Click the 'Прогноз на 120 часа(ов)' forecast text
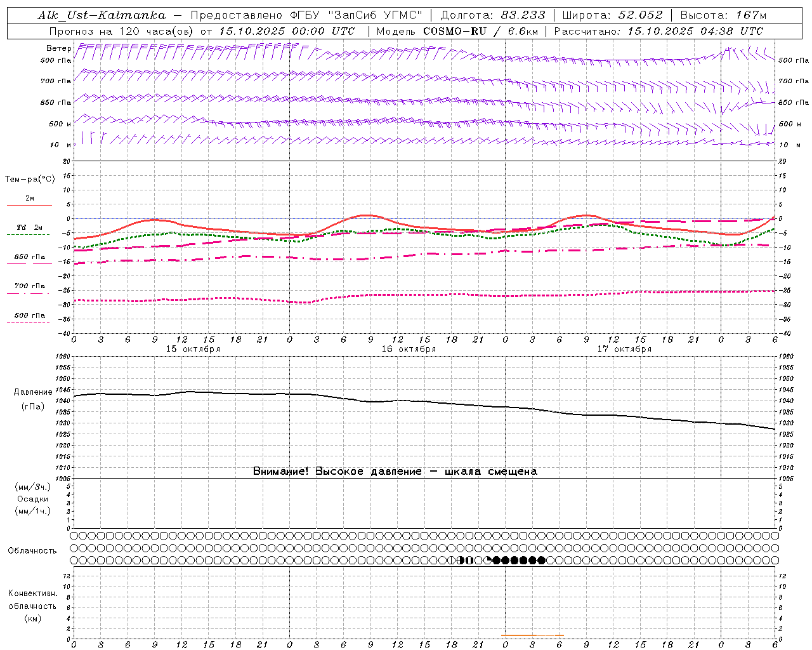This screenshot has width=812, height=650. [x=122, y=31]
